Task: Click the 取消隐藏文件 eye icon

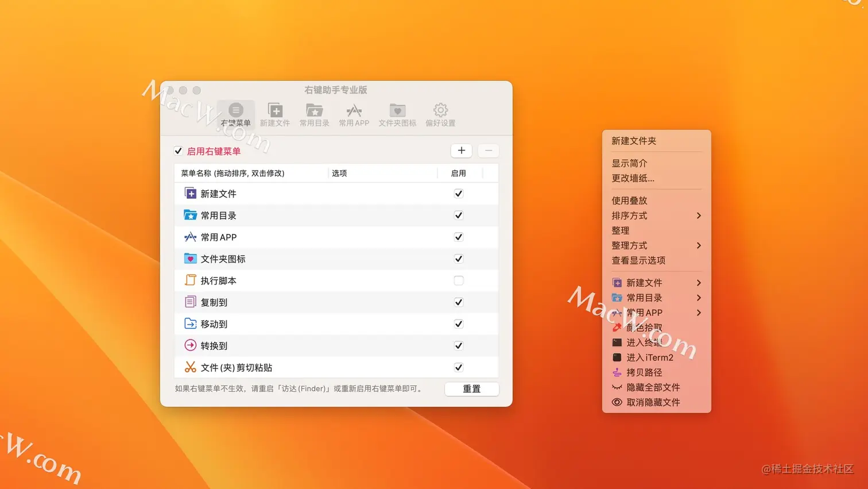Action: pos(617,402)
